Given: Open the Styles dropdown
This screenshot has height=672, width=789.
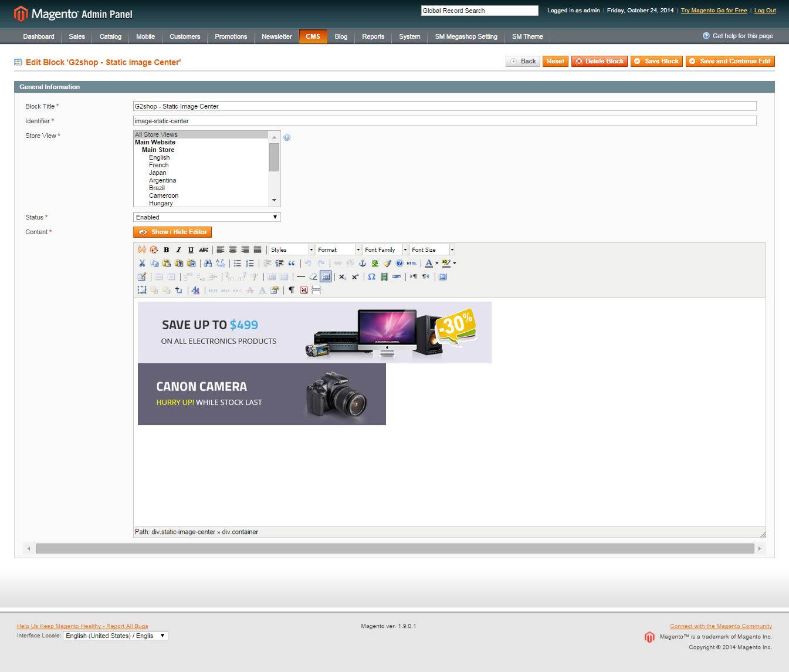Looking at the screenshot, I should pos(292,250).
